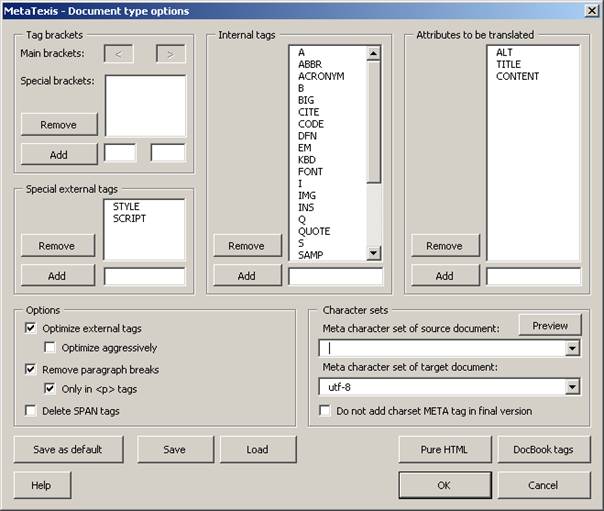Select TITLE attribute in list
The height and width of the screenshot is (511, 604).
pyautogui.click(x=508, y=64)
